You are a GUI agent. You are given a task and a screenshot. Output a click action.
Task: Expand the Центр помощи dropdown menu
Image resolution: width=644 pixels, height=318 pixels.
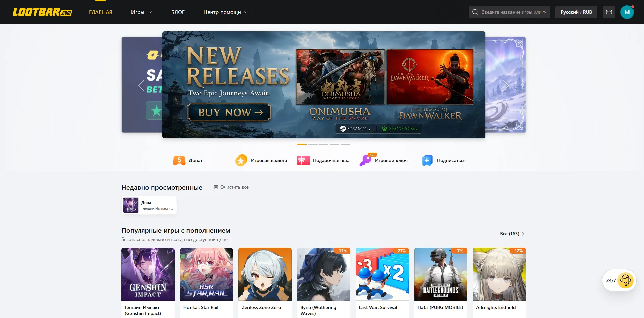(x=226, y=12)
